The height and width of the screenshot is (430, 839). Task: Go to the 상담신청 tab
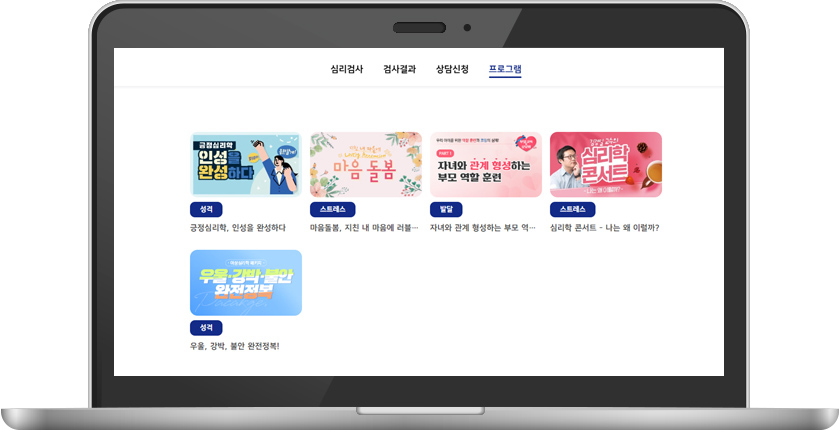point(452,69)
